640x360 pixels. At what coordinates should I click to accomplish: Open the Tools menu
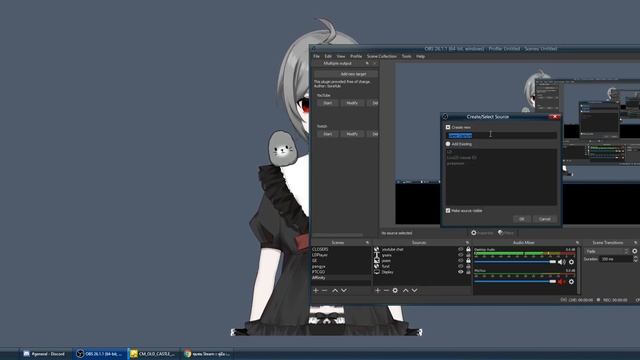(407, 56)
